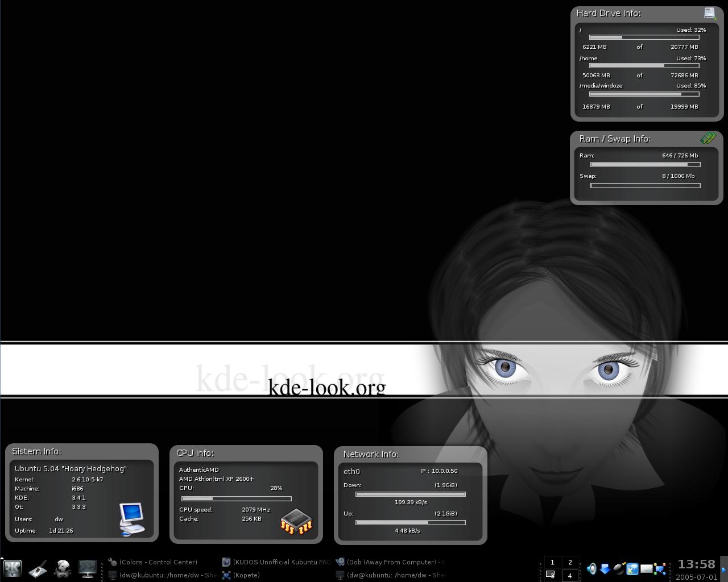Image resolution: width=728 pixels, height=582 pixels.
Task: Click the black bomb tray icon
Action: click(x=619, y=568)
